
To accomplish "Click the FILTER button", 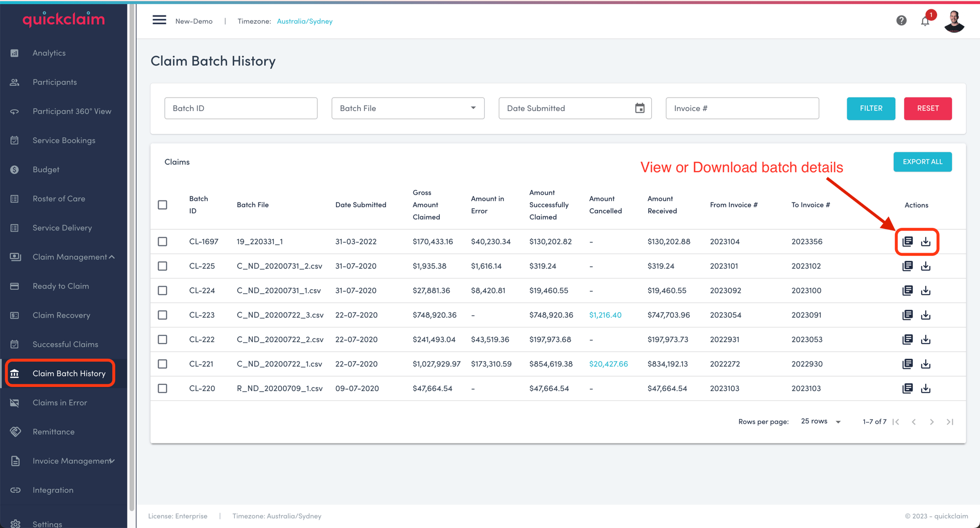I will click(870, 108).
